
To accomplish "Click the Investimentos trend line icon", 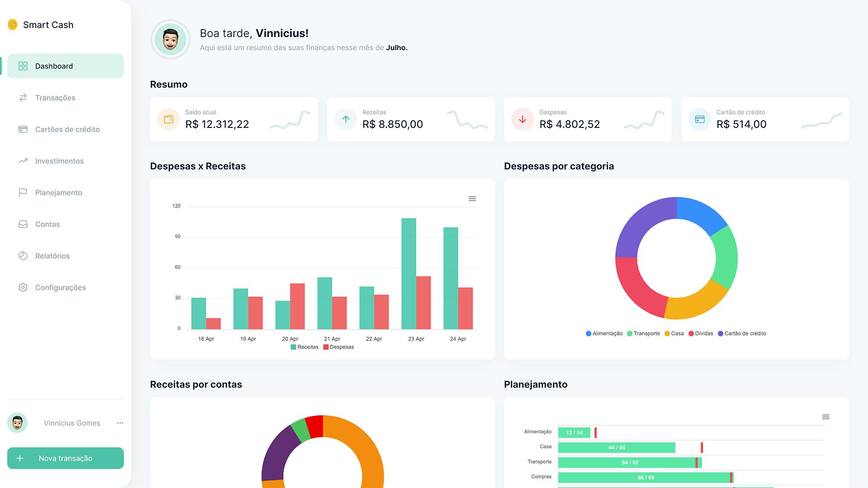I will point(23,161).
